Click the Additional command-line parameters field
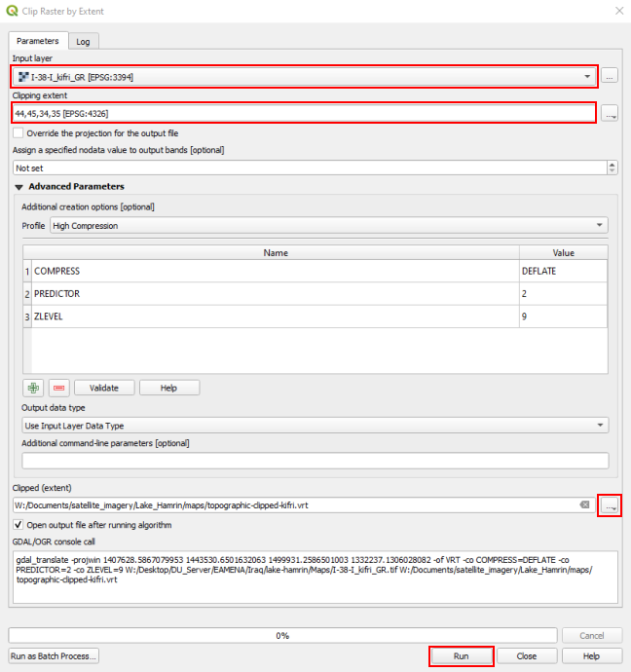 (315, 461)
